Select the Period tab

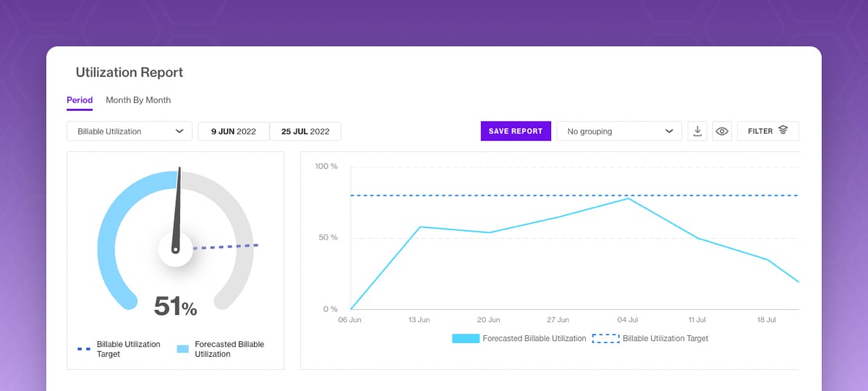coord(80,100)
